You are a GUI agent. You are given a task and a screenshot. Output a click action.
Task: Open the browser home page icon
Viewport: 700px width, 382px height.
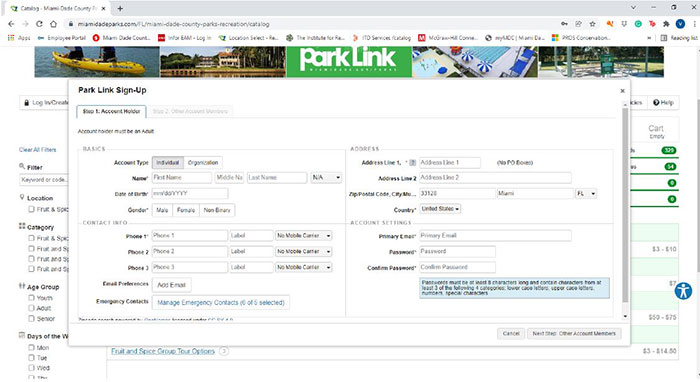pos(54,24)
